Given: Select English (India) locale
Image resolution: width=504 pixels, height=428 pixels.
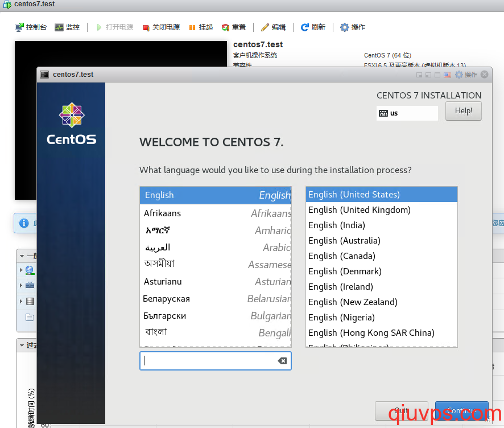Looking at the screenshot, I should (382, 225).
